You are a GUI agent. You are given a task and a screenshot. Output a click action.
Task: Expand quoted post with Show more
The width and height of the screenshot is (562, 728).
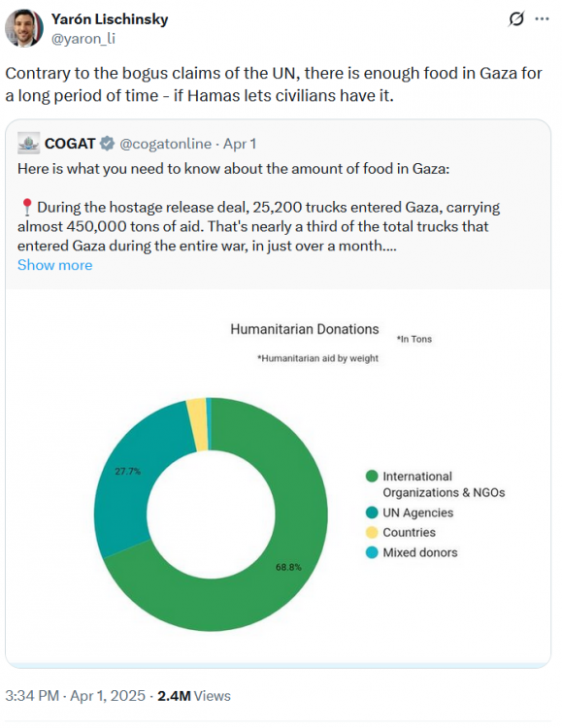point(54,265)
